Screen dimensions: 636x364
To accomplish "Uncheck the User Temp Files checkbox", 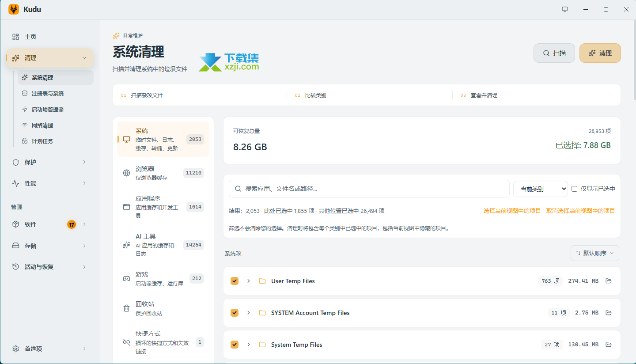I will click(x=235, y=281).
